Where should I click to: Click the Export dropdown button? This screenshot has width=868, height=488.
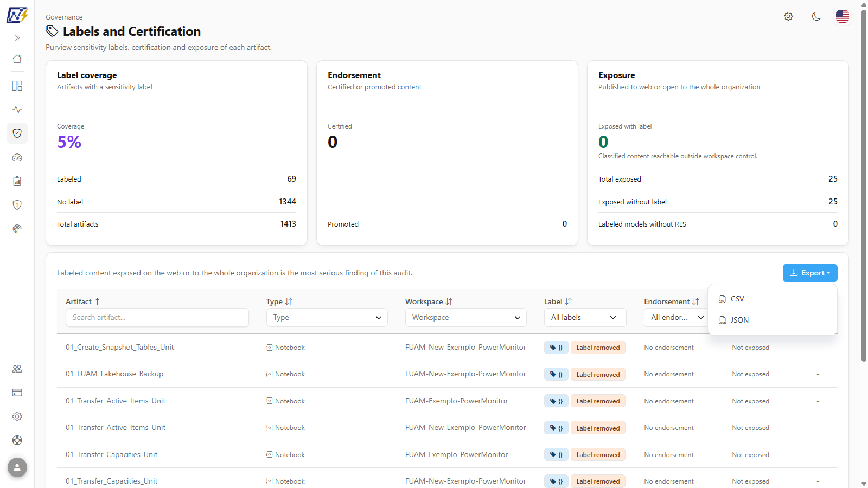810,273
